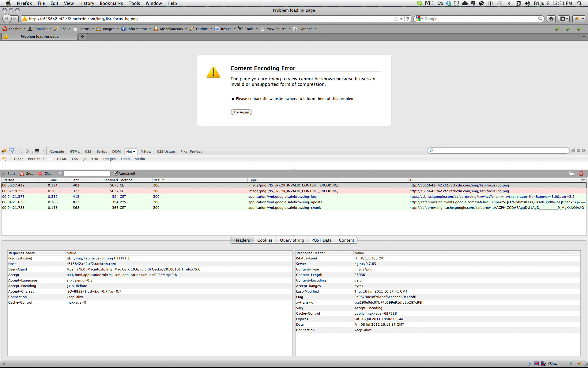Image resolution: width=588 pixels, height=368 pixels.
Task: Click the Try Again button
Action: (241, 112)
